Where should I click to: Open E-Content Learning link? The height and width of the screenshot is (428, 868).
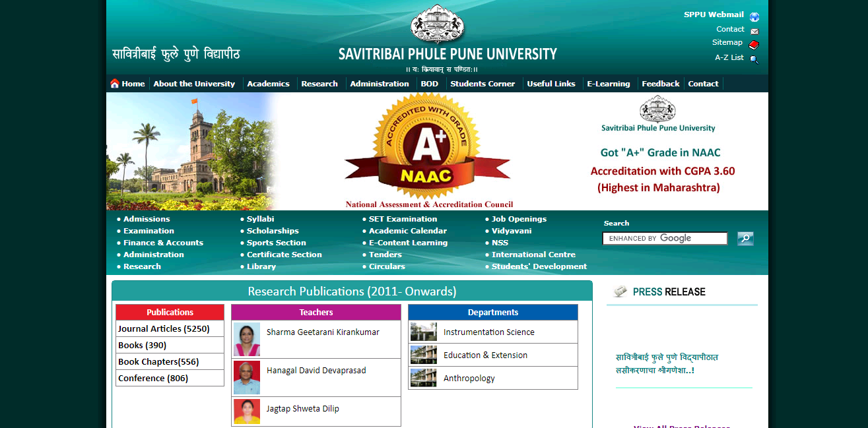point(408,243)
